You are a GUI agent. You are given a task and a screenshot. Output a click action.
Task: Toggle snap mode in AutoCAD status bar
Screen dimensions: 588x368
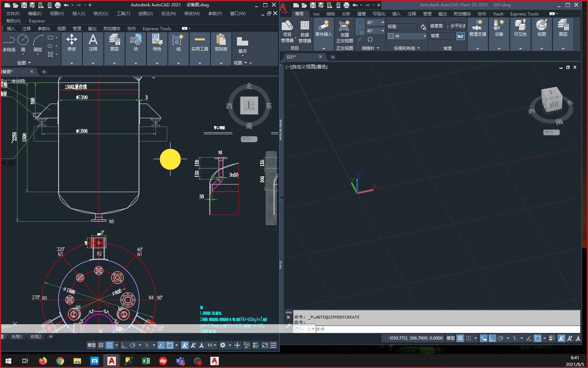point(110,345)
